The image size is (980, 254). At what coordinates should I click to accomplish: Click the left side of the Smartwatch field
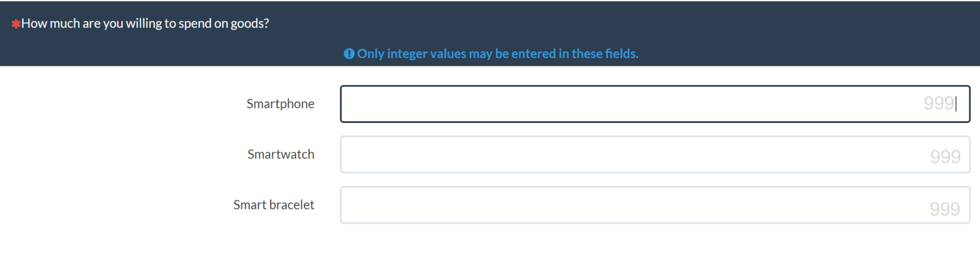pos(383,155)
